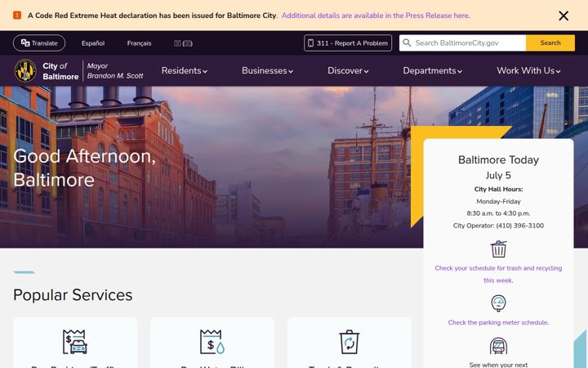Screen dimensions: 588x368
Task: Open the Press Release details link
Action: (376, 16)
